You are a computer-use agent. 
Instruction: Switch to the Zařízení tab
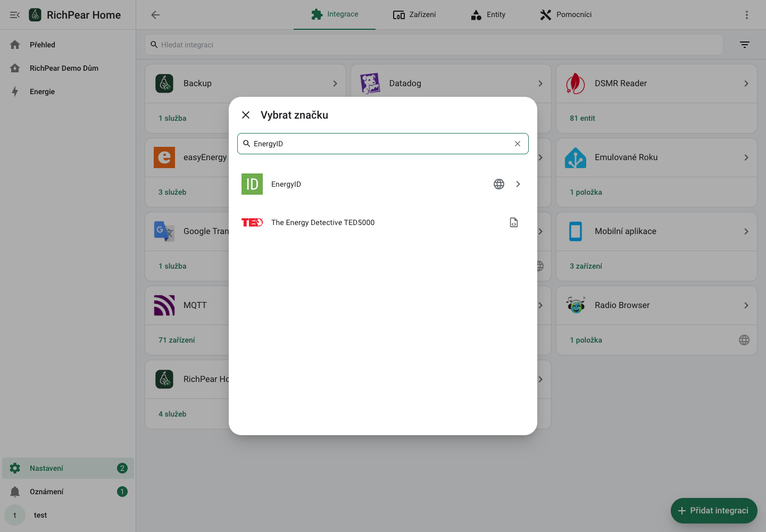(414, 14)
